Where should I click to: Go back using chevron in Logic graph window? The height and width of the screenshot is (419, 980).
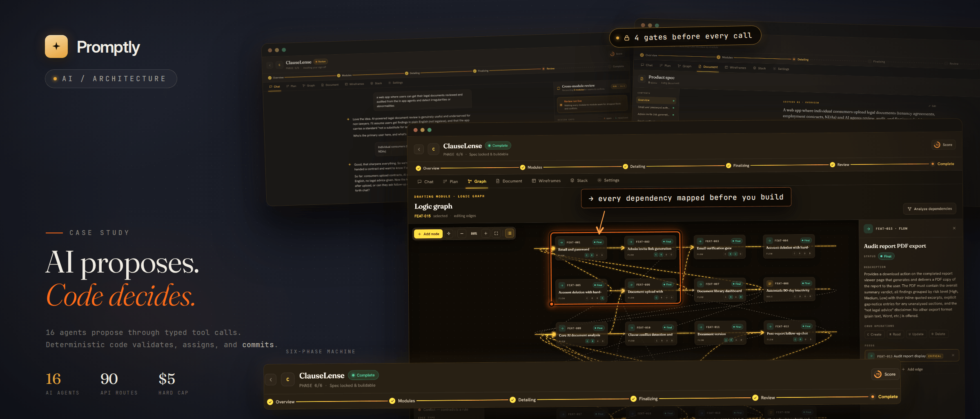[419, 149]
